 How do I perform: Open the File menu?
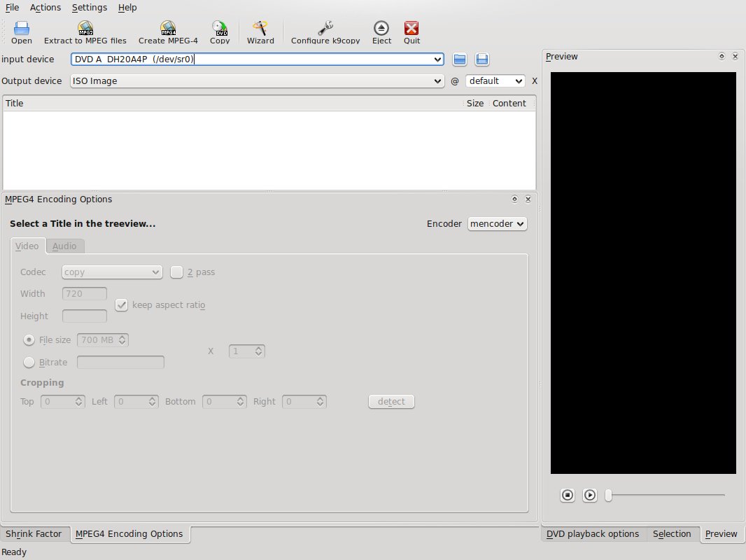[12, 8]
